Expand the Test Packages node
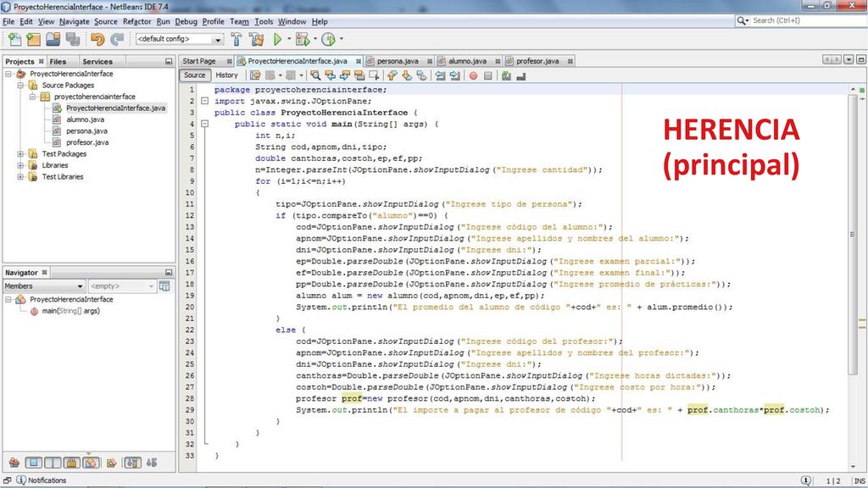This screenshot has width=868, height=488. tap(20, 154)
